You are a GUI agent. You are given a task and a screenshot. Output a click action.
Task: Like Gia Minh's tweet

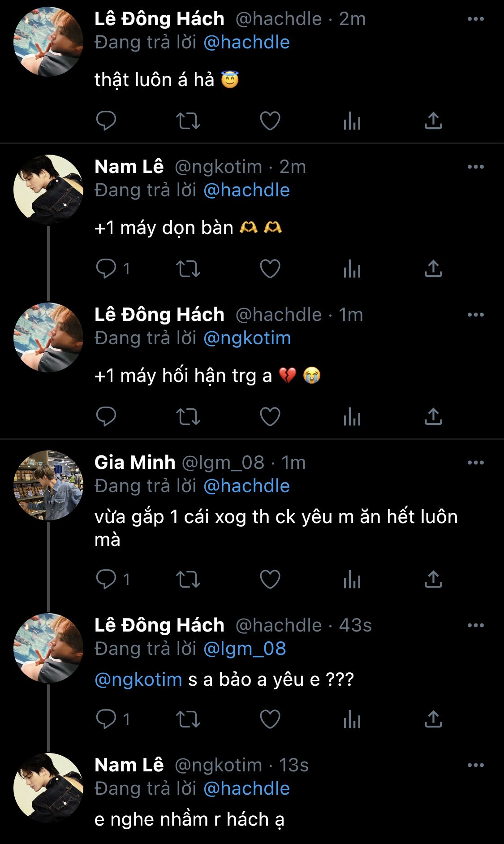pos(270,580)
